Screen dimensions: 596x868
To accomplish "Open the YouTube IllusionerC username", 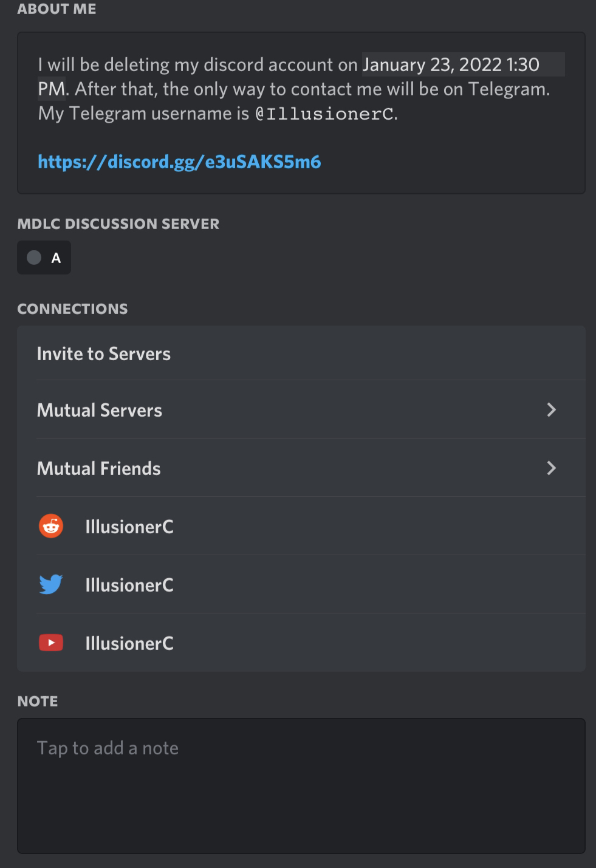I will click(129, 643).
